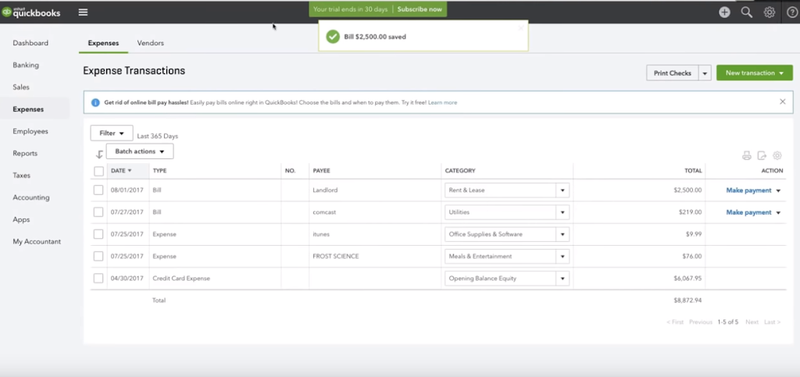Click the batch sort arrow icon

99,154
